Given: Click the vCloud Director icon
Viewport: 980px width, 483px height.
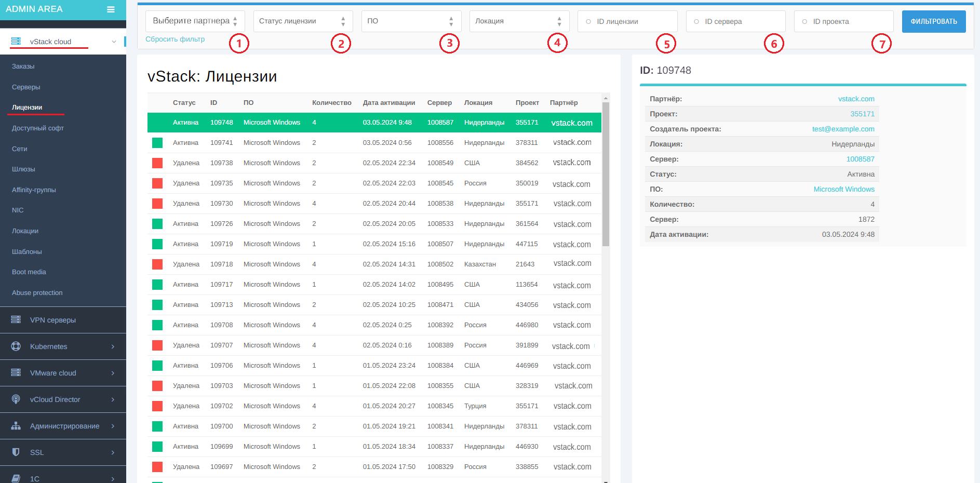Looking at the screenshot, I should pyautogui.click(x=16, y=399).
